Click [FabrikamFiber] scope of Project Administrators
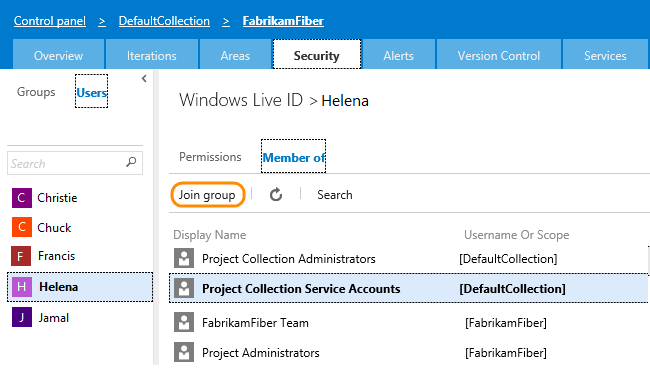This screenshot has width=650, height=368. pos(506,353)
